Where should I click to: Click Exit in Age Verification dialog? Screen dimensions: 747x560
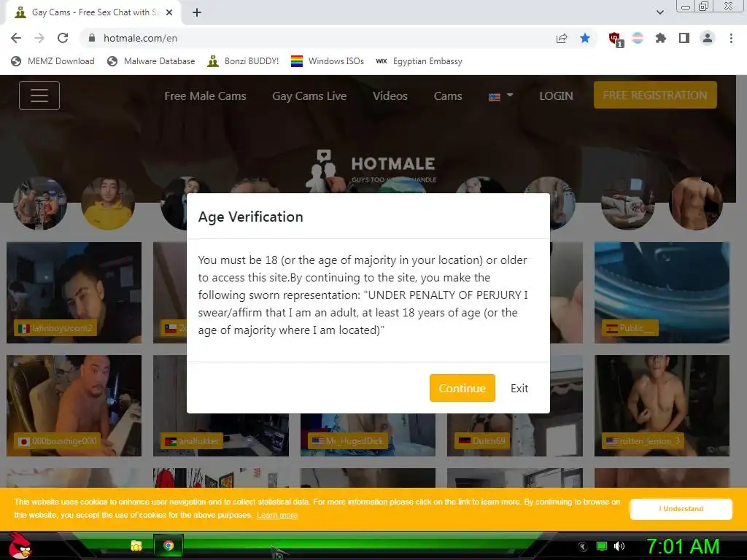tap(519, 388)
